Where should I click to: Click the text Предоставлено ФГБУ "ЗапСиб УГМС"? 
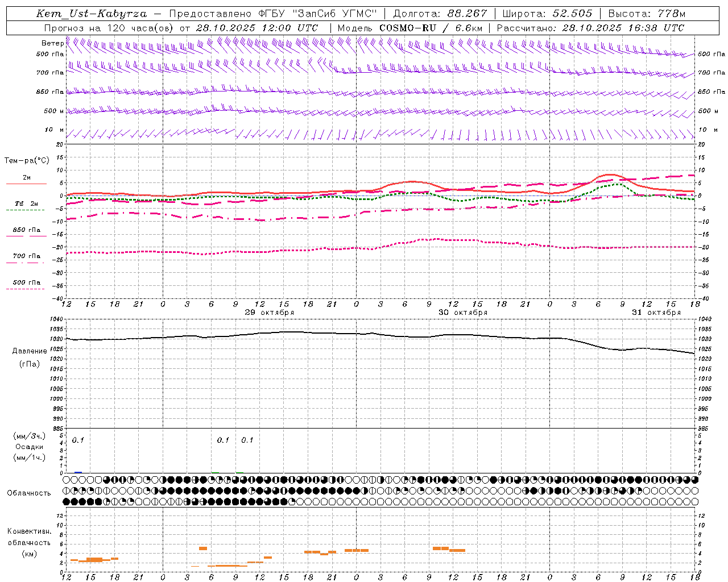click(x=273, y=14)
